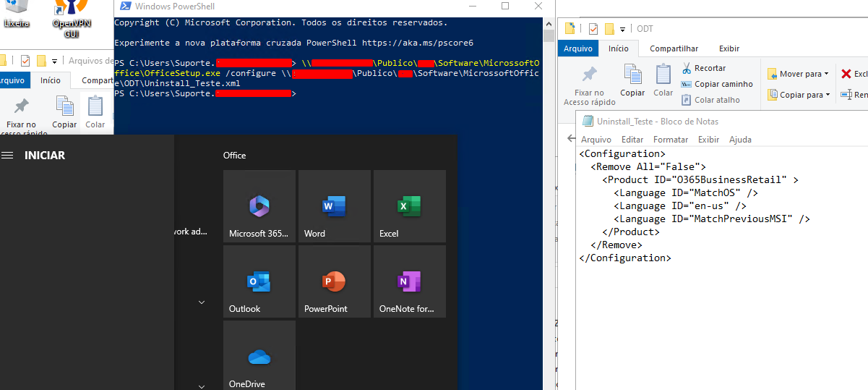Open the OneDrive tile

coord(259,355)
